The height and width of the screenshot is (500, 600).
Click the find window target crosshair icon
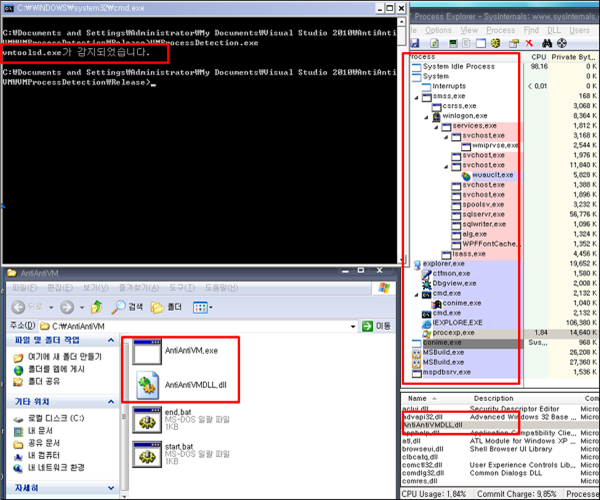(x=562, y=43)
